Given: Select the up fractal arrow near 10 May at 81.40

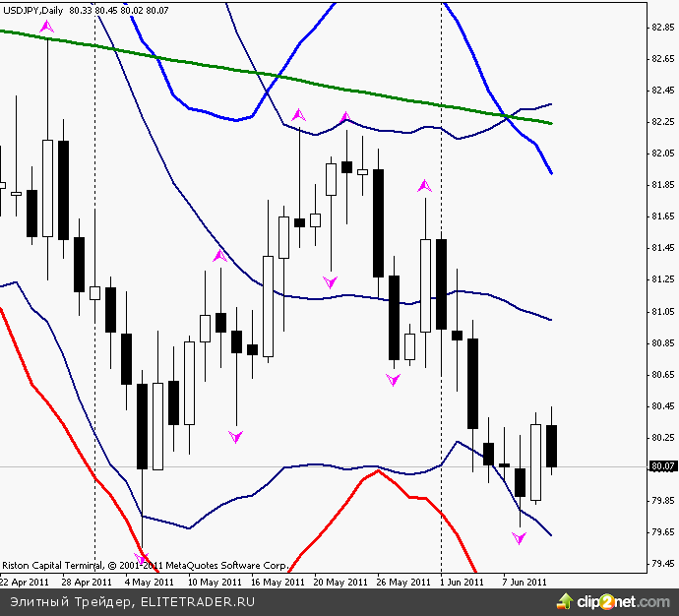Looking at the screenshot, I should (220, 256).
